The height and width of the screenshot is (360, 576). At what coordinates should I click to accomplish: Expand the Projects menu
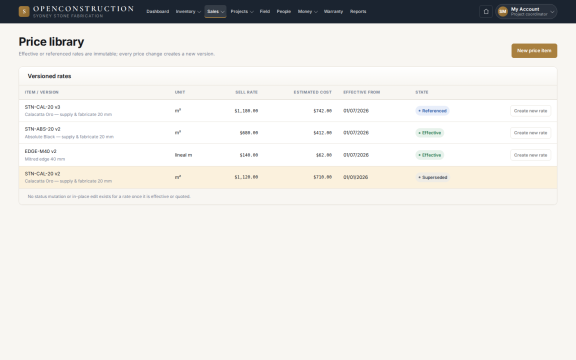242,11
